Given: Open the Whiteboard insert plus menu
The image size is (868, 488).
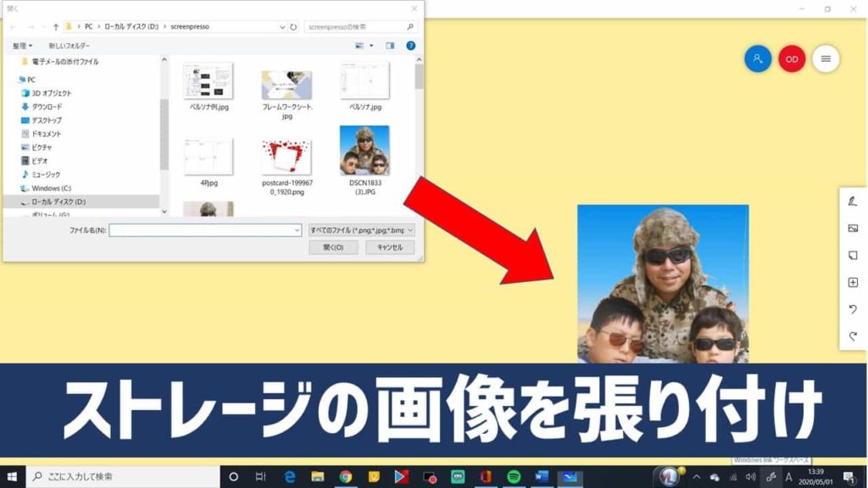Looking at the screenshot, I should click(x=853, y=282).
